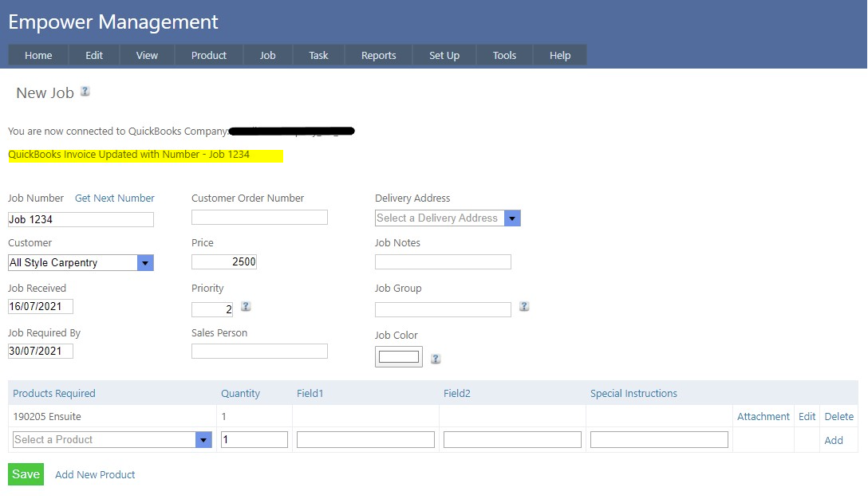Image resolution: width=868 pixels, height=499 pixels.
Task: Click help icon next to New Job heading
Action: 85,92
